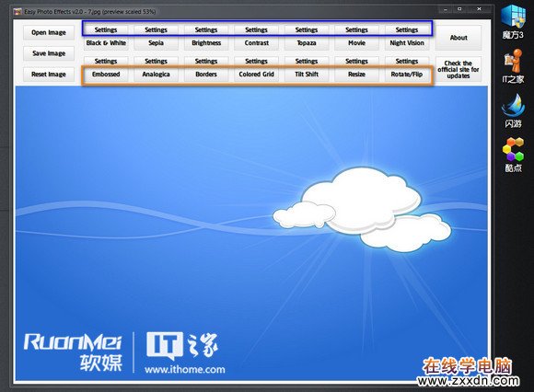Click Reset Image button
This screenshot has height=392, width=534.
pos(49,75)
